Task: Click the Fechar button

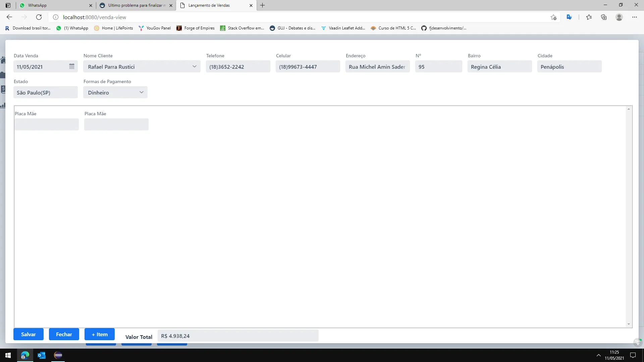Action: click(x=64, y=334)
